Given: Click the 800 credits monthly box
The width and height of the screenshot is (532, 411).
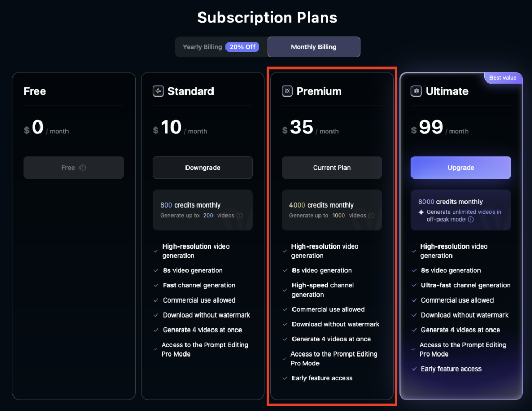Looking at the screenshot, I should (x=203, y=210).
